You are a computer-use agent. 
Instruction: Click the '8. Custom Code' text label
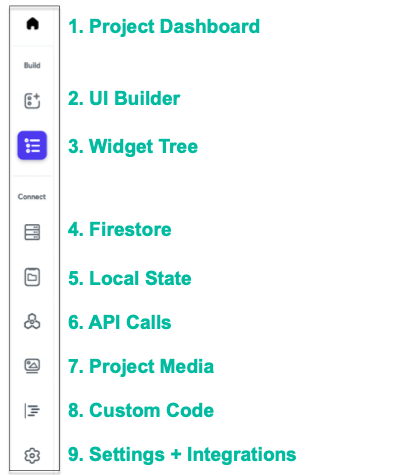141,410
